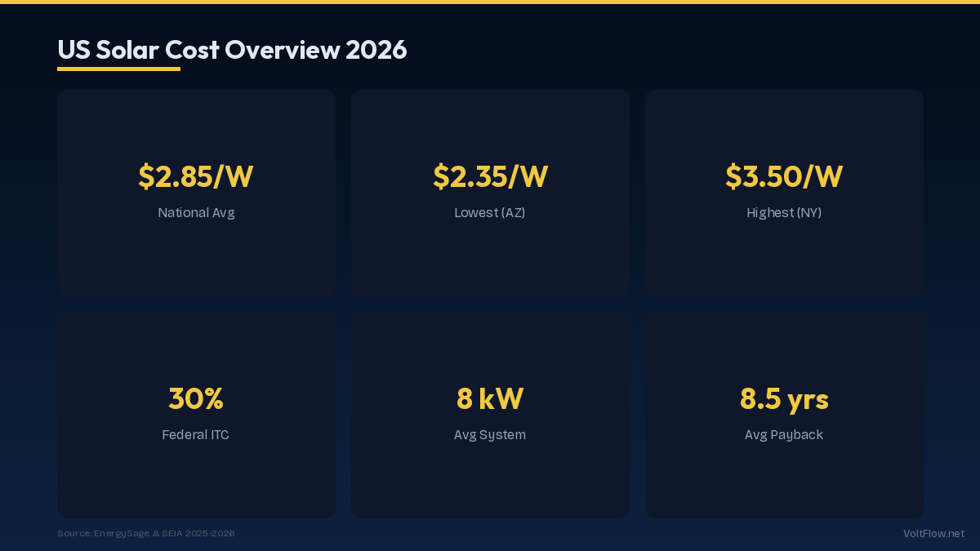Click the Avg System label
The image size is (980, 551).
click(490, 435)
